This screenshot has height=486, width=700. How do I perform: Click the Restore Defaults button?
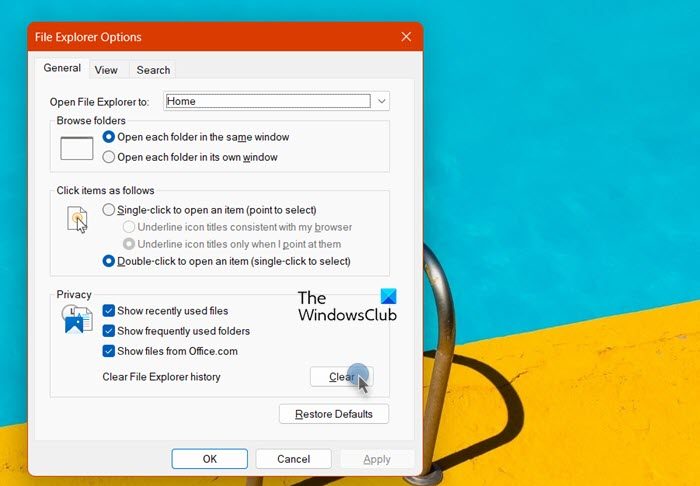(333, 414)
